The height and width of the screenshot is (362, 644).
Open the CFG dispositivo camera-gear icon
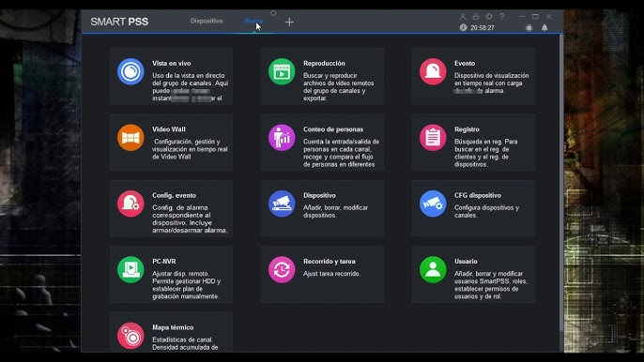tap(433, 204)
